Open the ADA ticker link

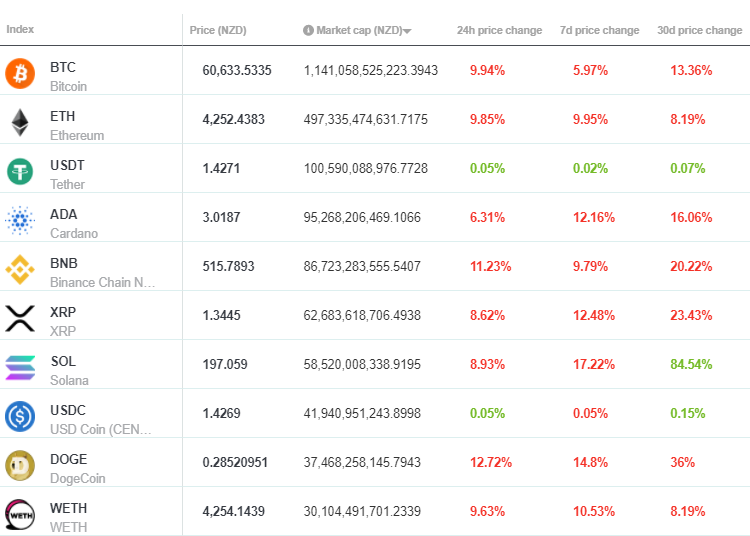pyautogui.click(x=64, y=214)
